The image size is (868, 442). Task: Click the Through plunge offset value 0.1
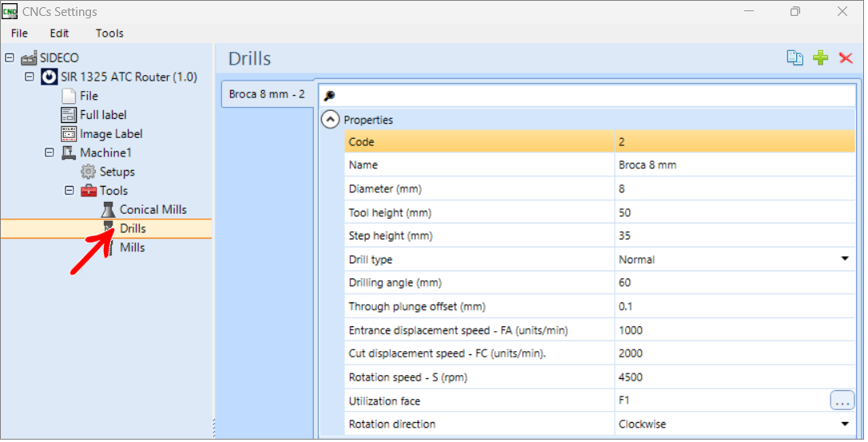[x=735, y=306]
